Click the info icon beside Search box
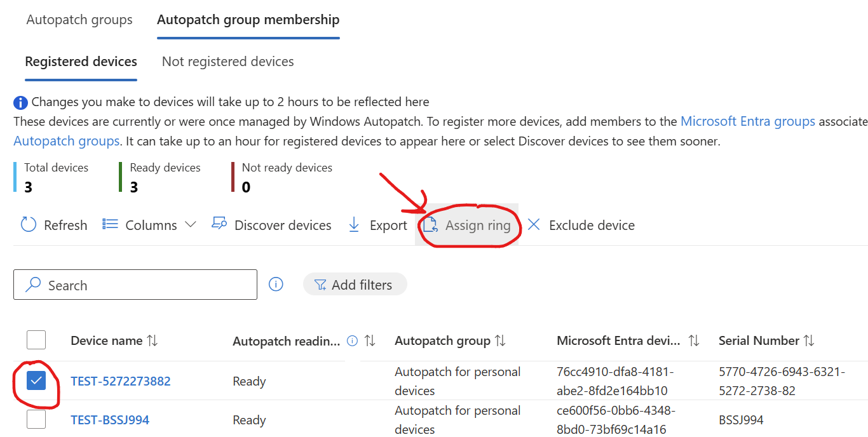 (x=276, y=285)
